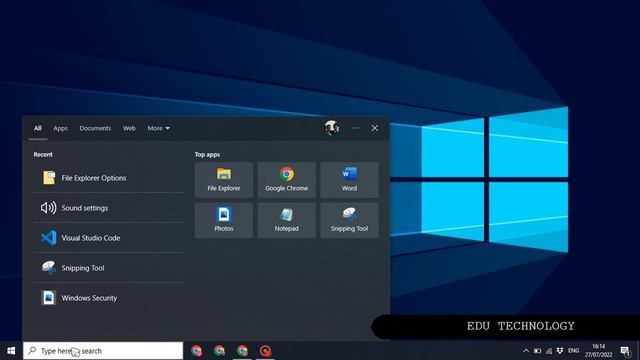Open File Explorer from Top apps
Viewport: 640px width, 360px height.
(x=224, y=180)
